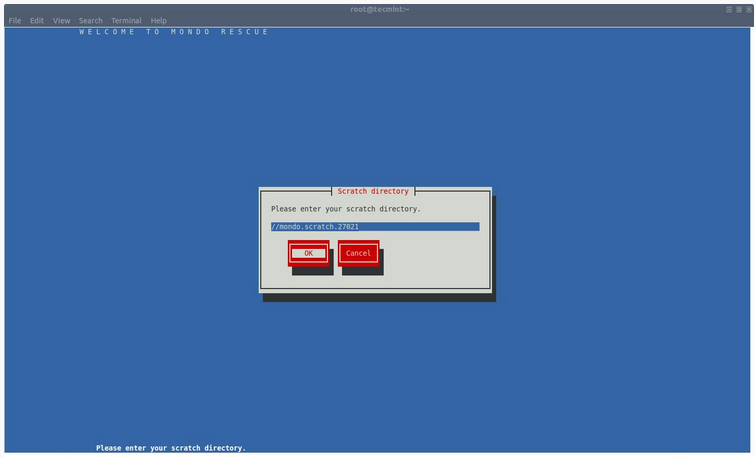Screen dimensions: 755x458
Task: Open the View menu
Action: 61,20
